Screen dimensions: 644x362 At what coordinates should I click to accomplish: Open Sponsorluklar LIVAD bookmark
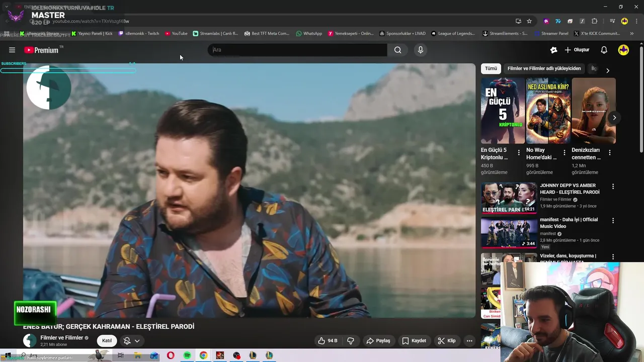[x=403, y=34]
